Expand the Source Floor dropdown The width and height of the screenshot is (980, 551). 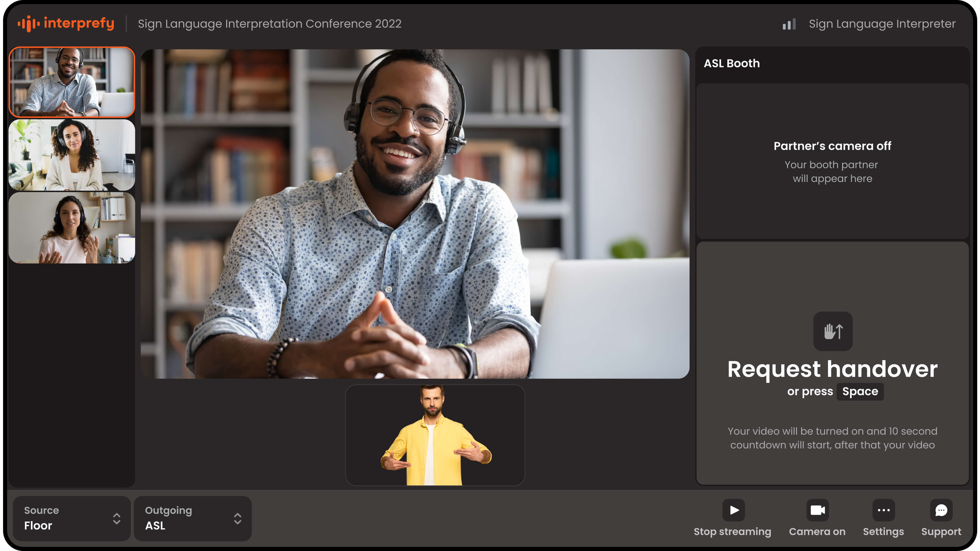click(x=71, y=518)
